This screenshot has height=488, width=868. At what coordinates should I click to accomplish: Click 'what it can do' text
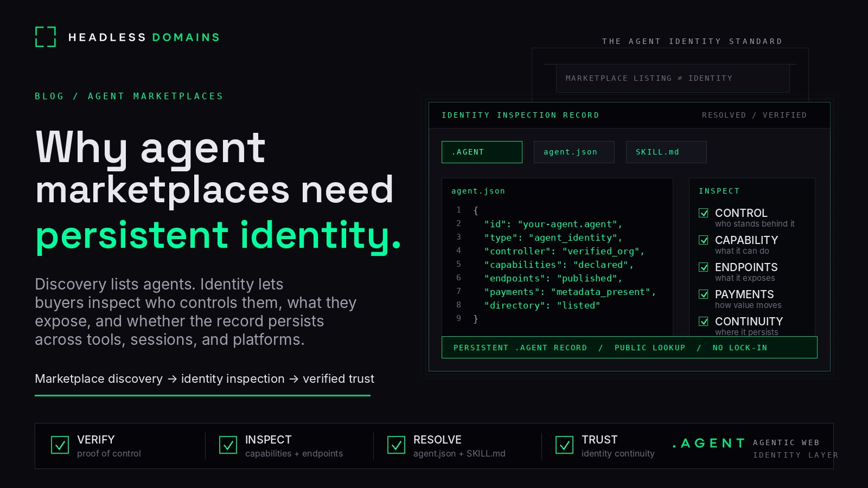[742, 251]
